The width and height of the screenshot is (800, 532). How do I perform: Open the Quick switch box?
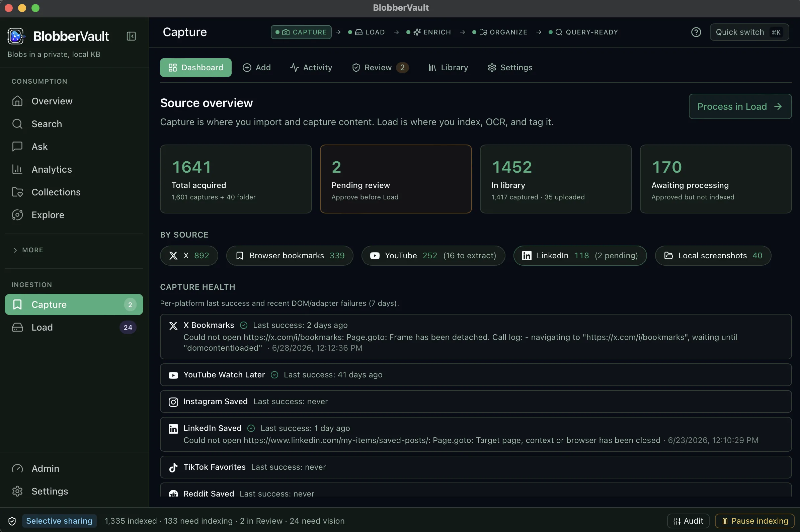tap(749, 32)
